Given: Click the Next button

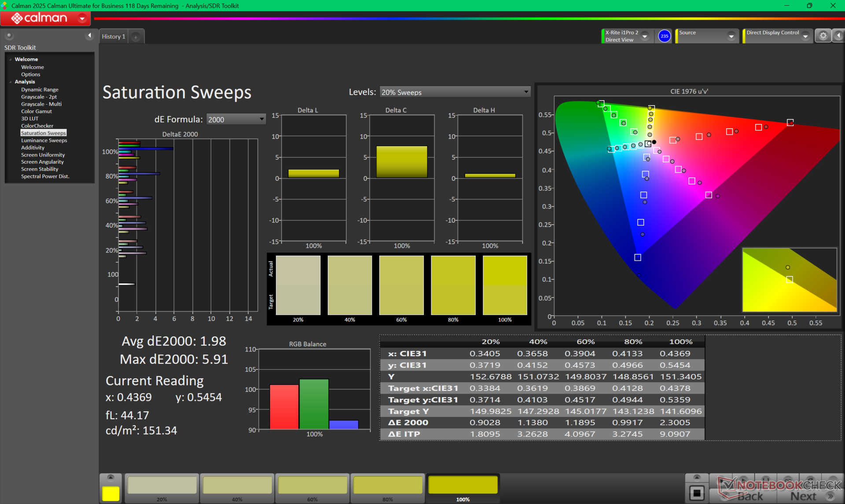Looking at the screenshot, I should (x=803, y=496).
